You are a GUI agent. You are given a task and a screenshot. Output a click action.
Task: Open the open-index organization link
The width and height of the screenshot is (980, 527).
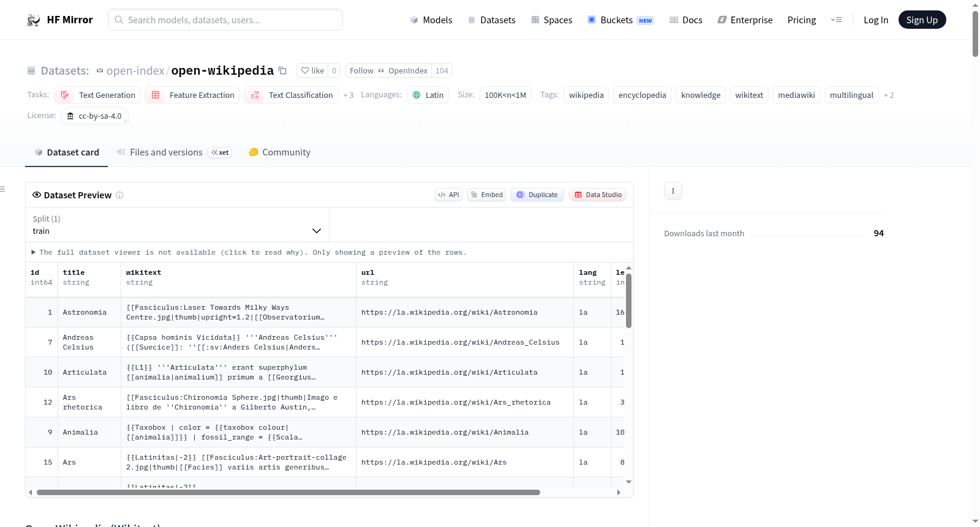tap(135, 71)
